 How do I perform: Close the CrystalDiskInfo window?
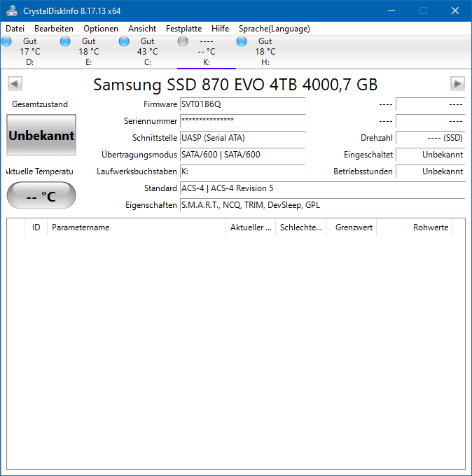coord(455,11)
